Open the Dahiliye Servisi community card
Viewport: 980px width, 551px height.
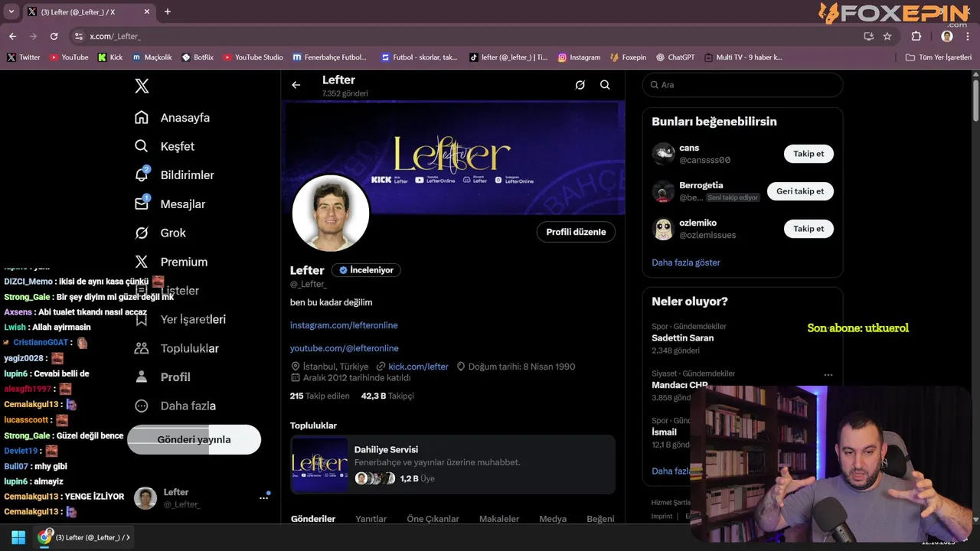click(452, 465)
